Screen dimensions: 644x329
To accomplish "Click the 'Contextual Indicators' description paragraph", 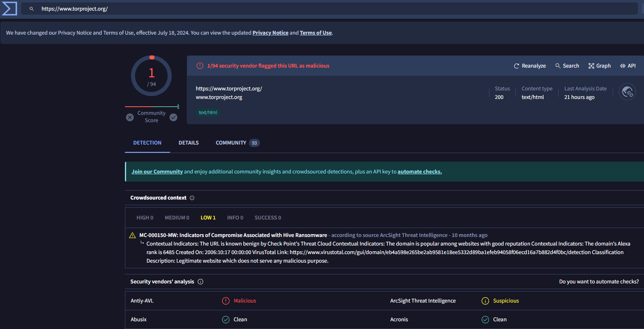I will point(388,252).
